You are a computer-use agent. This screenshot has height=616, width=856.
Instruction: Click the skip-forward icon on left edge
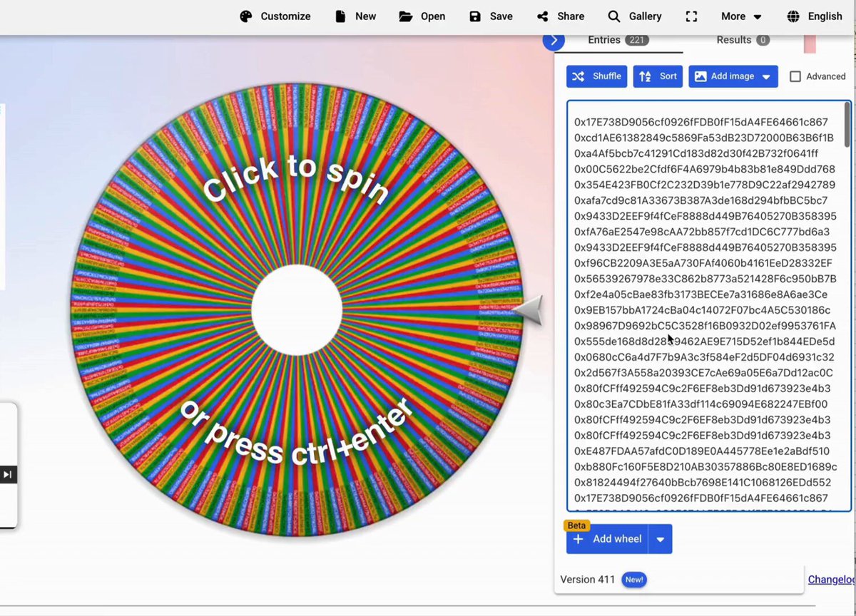click(8, 475)
